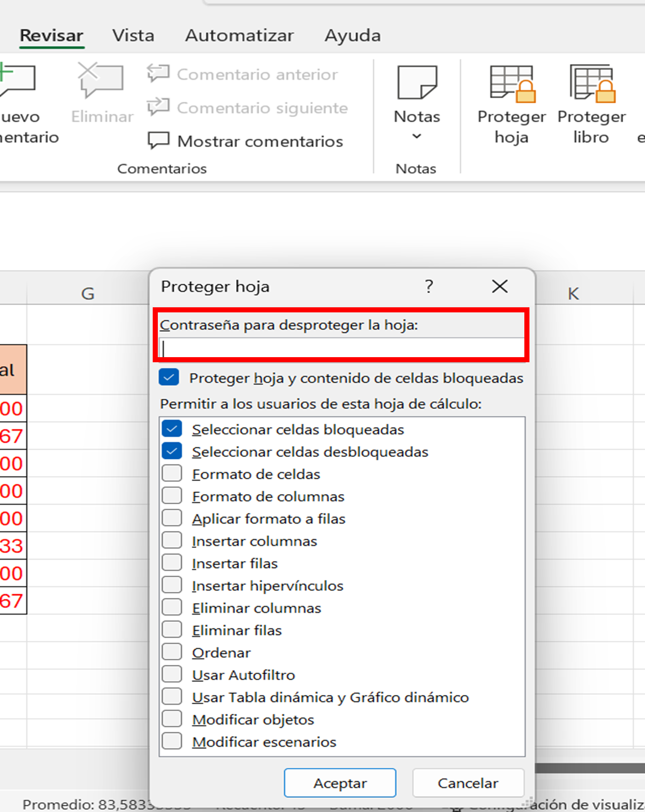645x812 pixels.
Task: Open the Ayuda tab
Action: pyautogui.click(x=352, y=36)
